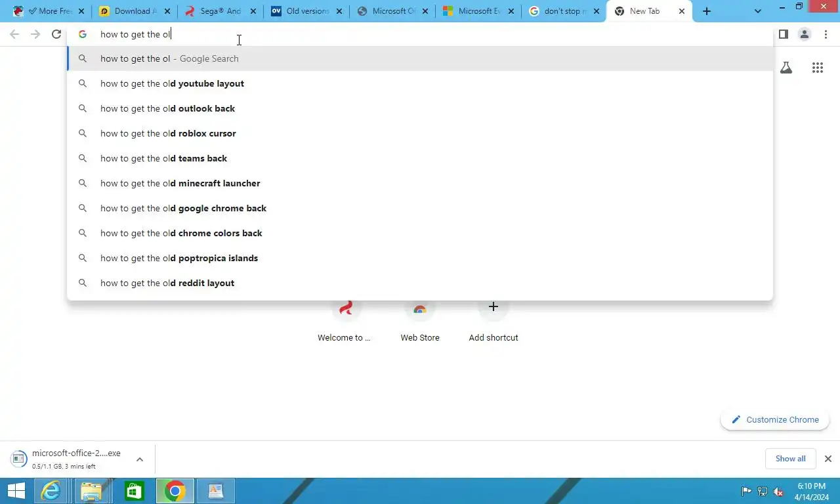Screen dimensions: 840x504
Task: Open the network tray icon
Action: (763, 491)
